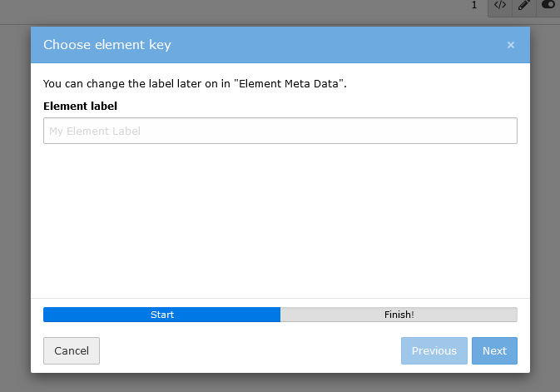560x392 pixels.
Task: Click the footer space between Cancel and Previous
Action: 250,350
